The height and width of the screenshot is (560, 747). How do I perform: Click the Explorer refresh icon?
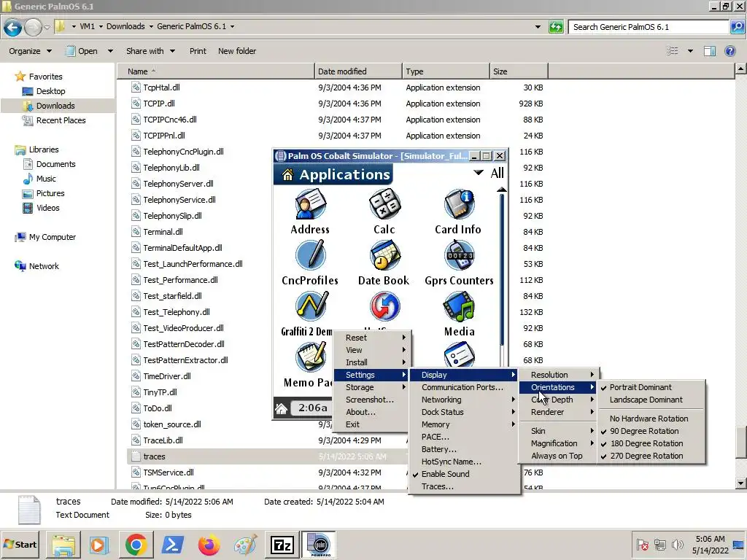pos(556,27)
